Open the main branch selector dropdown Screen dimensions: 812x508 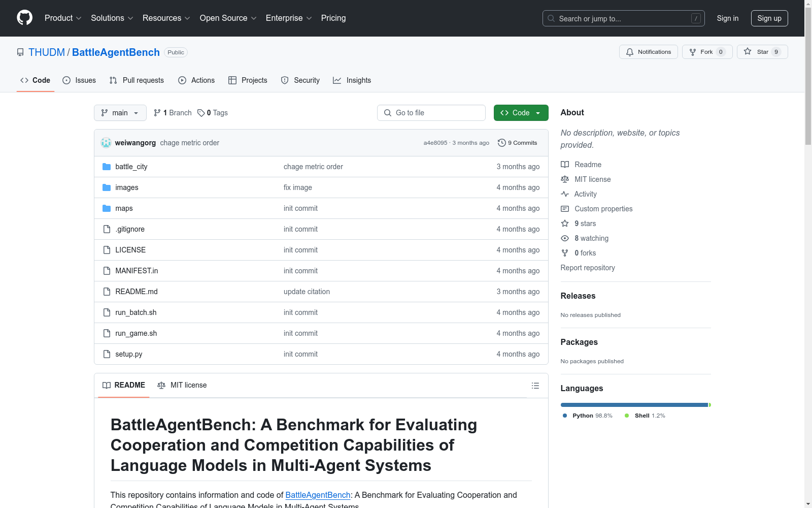(x=120, y=113)
